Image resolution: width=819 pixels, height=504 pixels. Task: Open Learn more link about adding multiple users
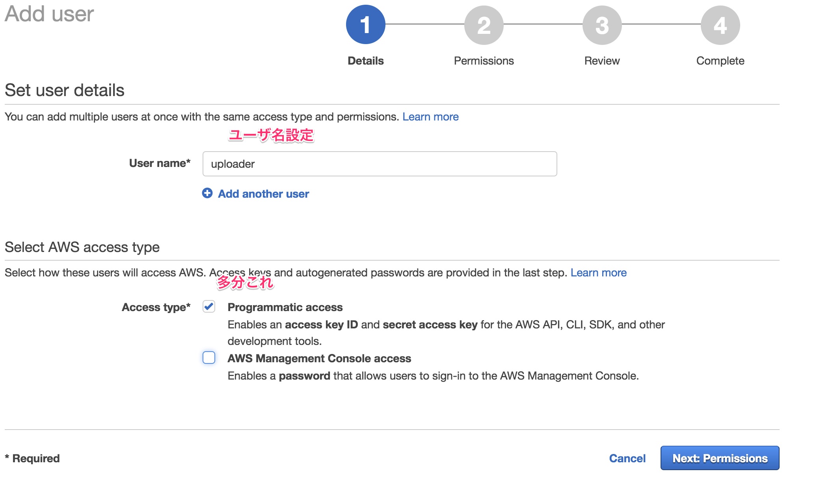(430, 117)
